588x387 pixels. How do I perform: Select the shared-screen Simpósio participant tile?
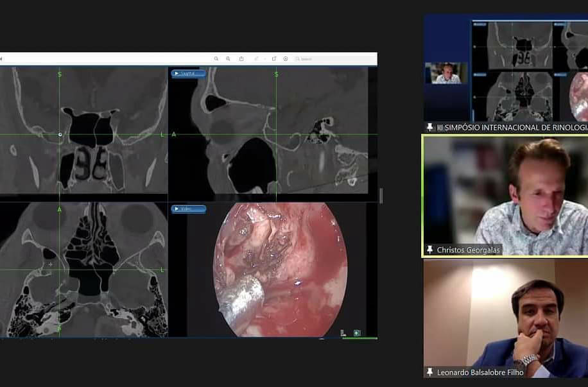coord(505,69)
